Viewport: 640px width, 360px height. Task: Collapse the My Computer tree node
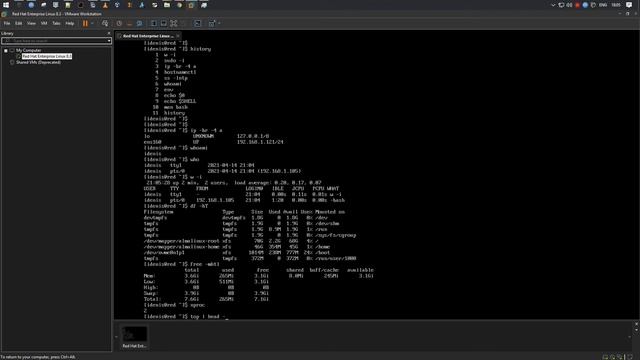tap(6, 51)
